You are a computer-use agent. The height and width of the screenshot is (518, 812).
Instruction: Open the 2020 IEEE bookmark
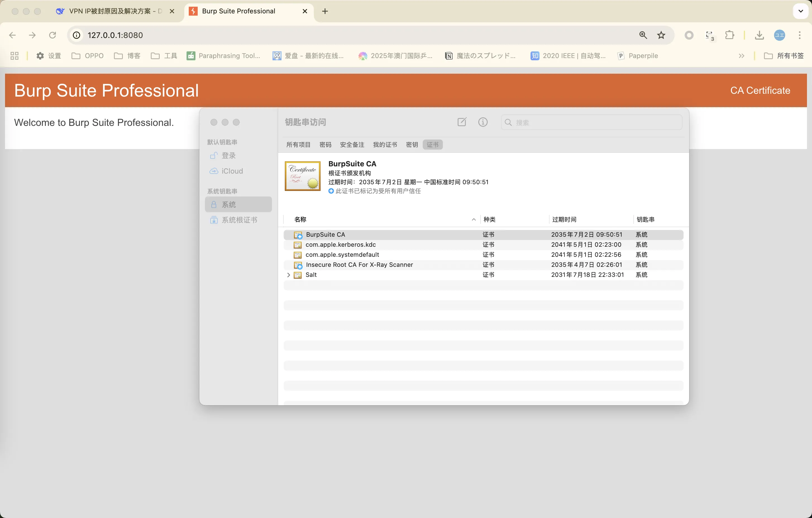(568, 56)
